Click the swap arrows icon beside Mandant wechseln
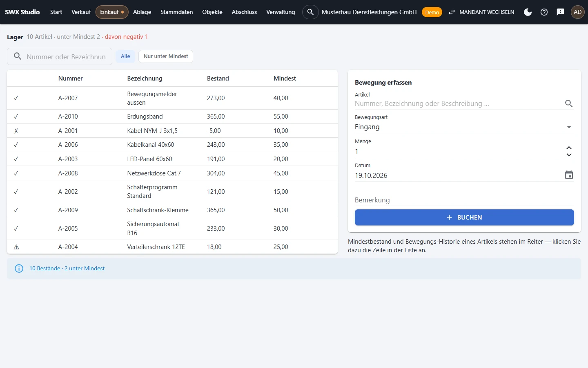The width and height of the screenshot is (588, 368). coord(452,12)
